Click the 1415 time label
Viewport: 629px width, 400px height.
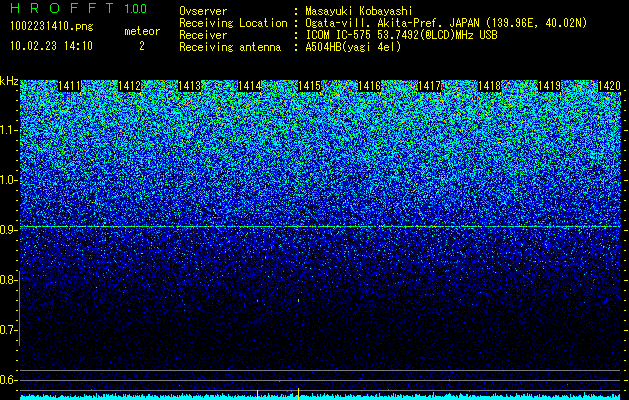tap(310, 86)
